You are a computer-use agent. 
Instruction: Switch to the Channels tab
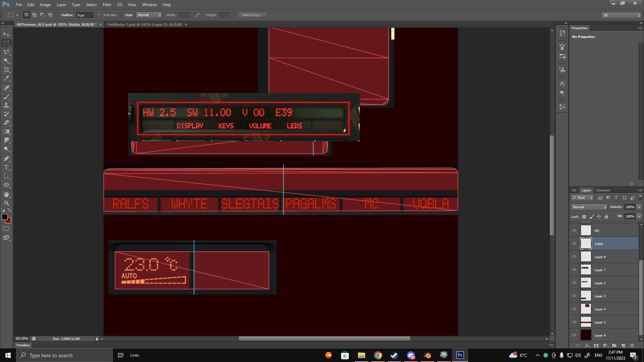pos(603,190)
